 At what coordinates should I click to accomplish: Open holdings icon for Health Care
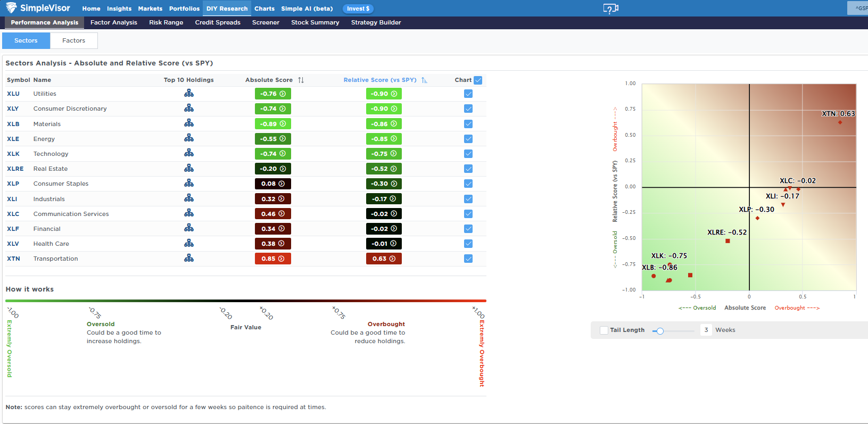(x=189, y=244)
